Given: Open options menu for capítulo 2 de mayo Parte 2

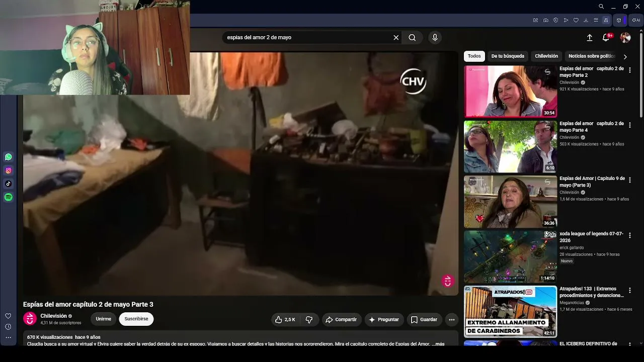Looking at the screenshot, I should point(629,70).
